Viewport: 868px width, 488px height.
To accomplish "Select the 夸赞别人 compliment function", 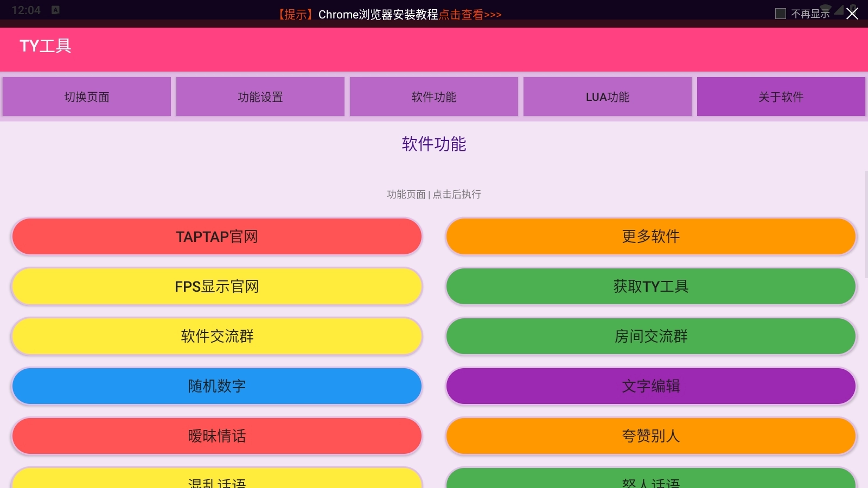I will (x=650, y=436).
